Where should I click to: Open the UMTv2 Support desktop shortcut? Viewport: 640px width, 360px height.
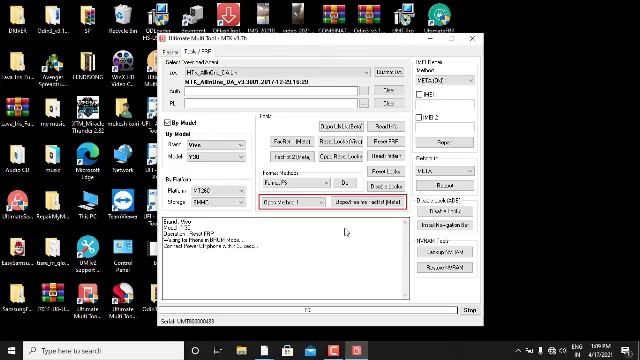(87, 254)
